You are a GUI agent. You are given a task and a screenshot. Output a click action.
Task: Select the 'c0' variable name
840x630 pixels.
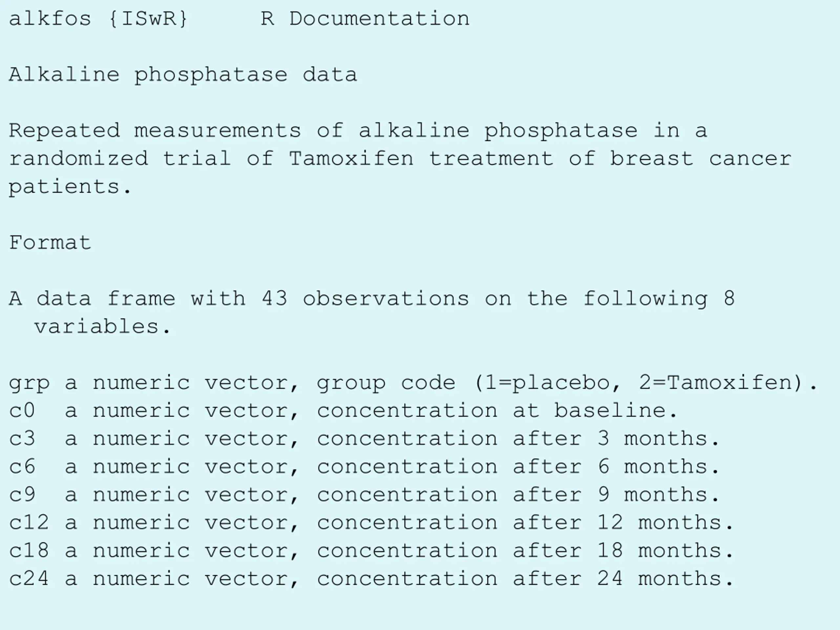(x=22, y=410)
